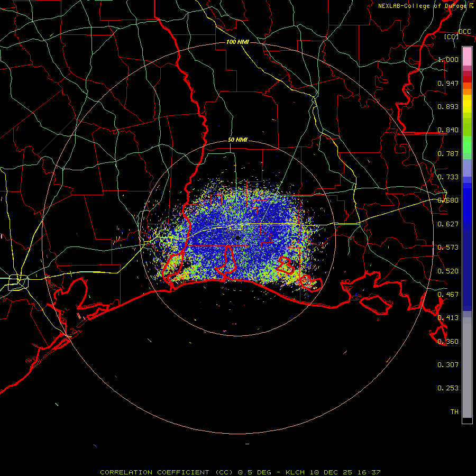Screen dimensions: 476x476
Task: Pick the red segment of the color bar
Action: [467, 79]
